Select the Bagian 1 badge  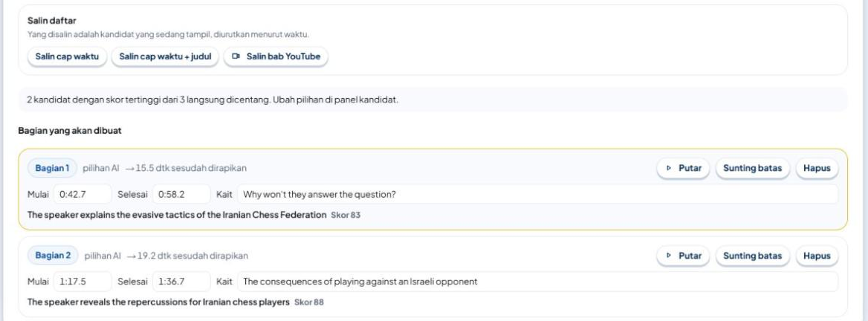click(52, 168)
